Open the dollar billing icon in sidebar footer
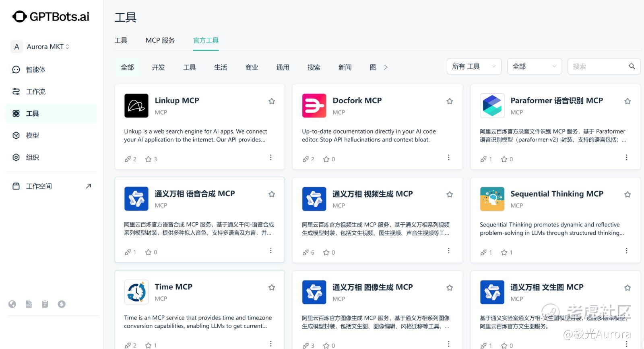 [x=62, y=304]
